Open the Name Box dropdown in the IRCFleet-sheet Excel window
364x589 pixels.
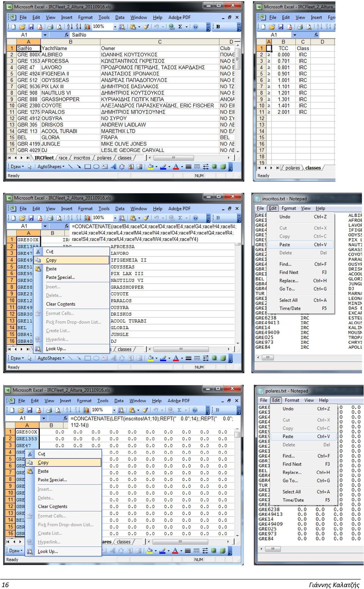[45, 35]
